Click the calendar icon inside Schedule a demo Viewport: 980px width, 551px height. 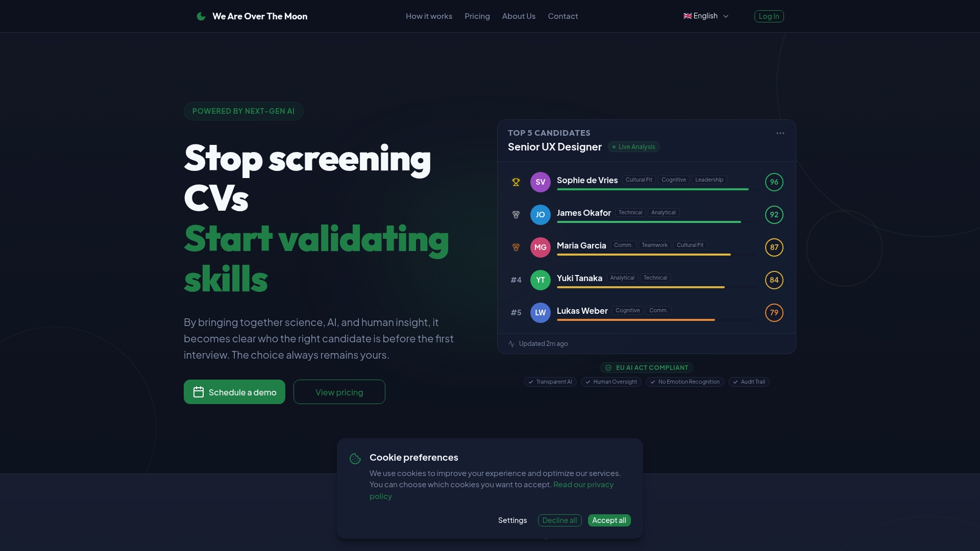tap(199, 392)
